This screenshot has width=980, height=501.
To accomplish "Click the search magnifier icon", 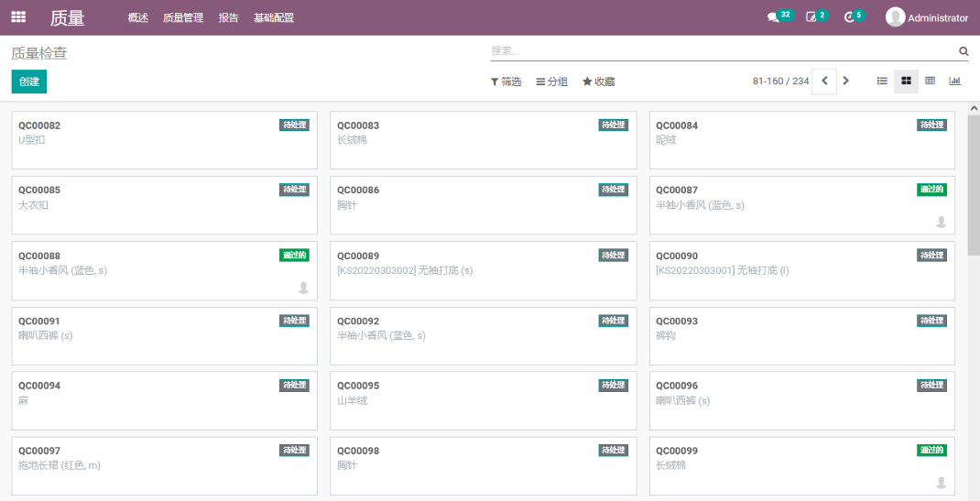I will 963,51.
